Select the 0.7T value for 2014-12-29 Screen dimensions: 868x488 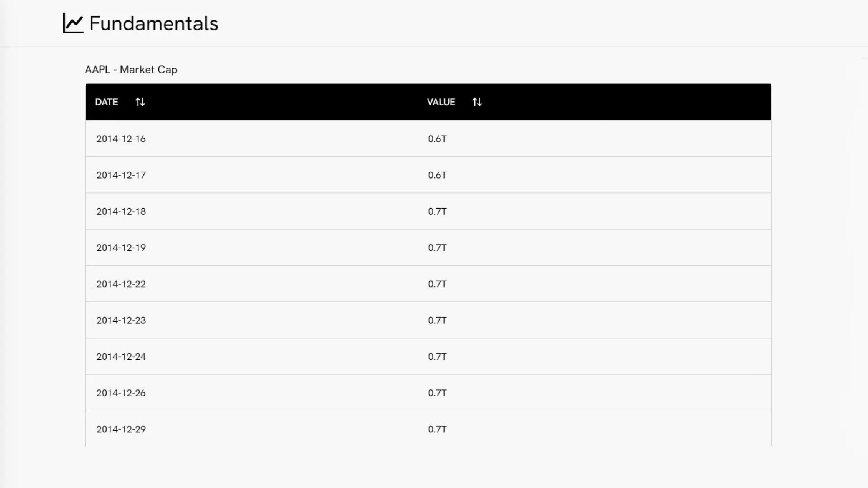tap(437, 429)
